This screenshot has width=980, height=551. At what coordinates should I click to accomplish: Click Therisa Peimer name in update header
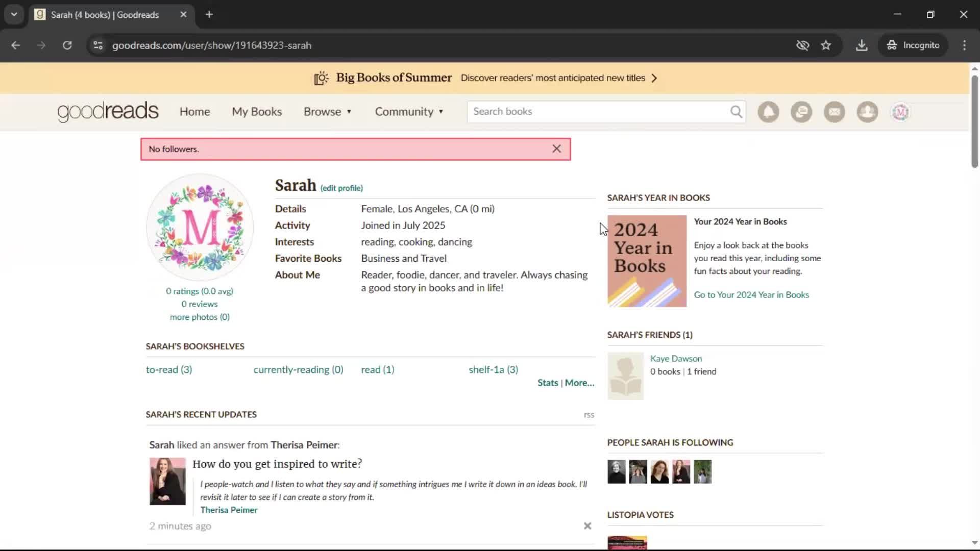tap(304, 445)
